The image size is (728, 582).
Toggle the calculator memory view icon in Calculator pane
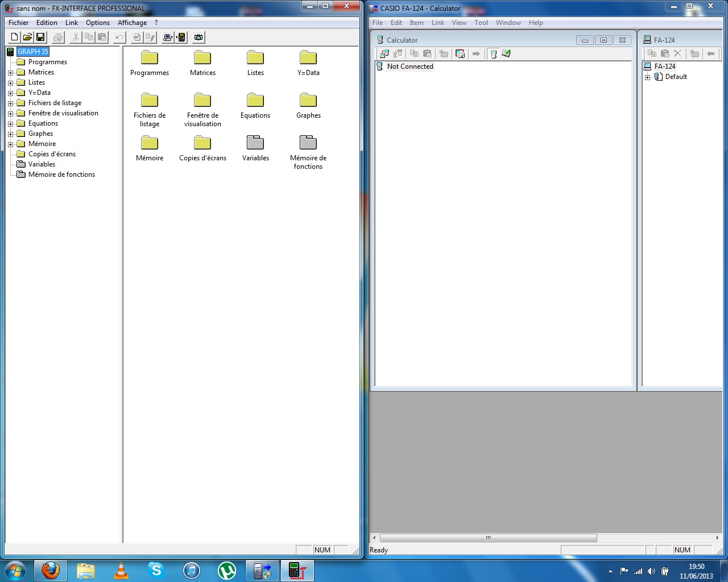pos(493,53)
